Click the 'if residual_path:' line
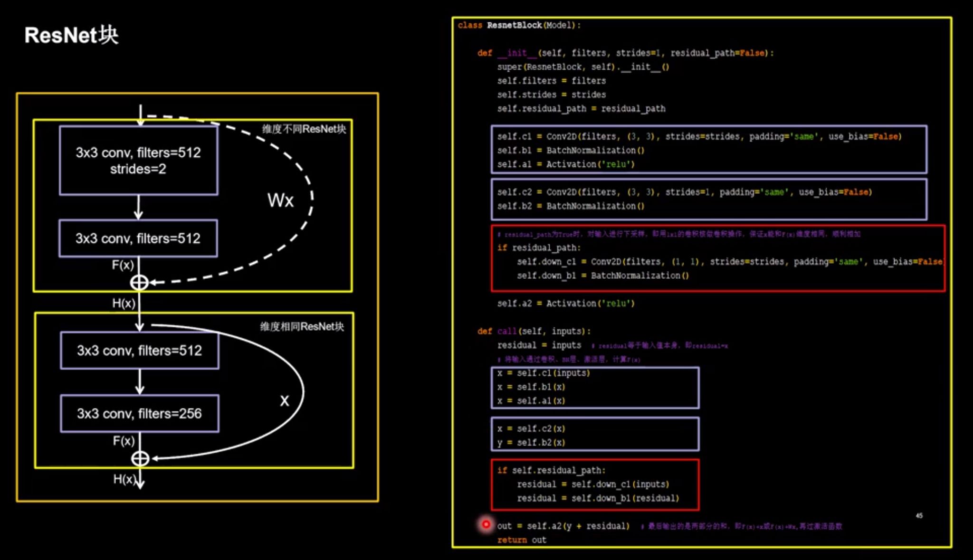Viewport: 973px width, 560px height. point(539,248)
